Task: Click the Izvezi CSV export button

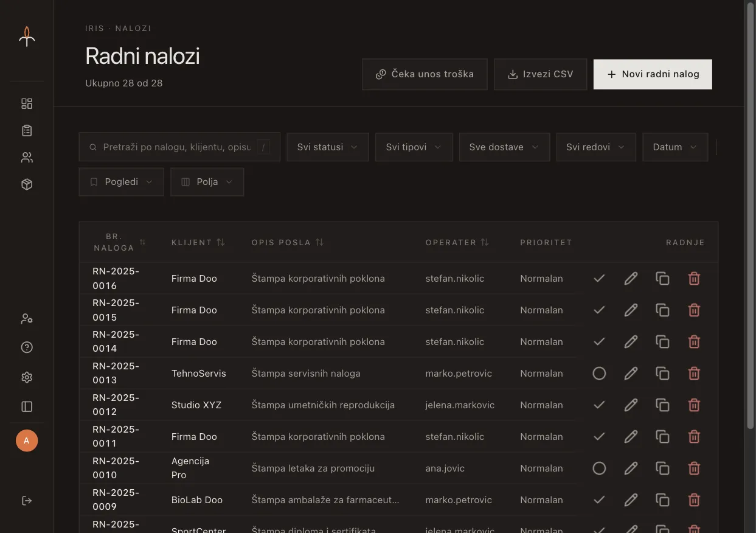Action: (541, 74)
